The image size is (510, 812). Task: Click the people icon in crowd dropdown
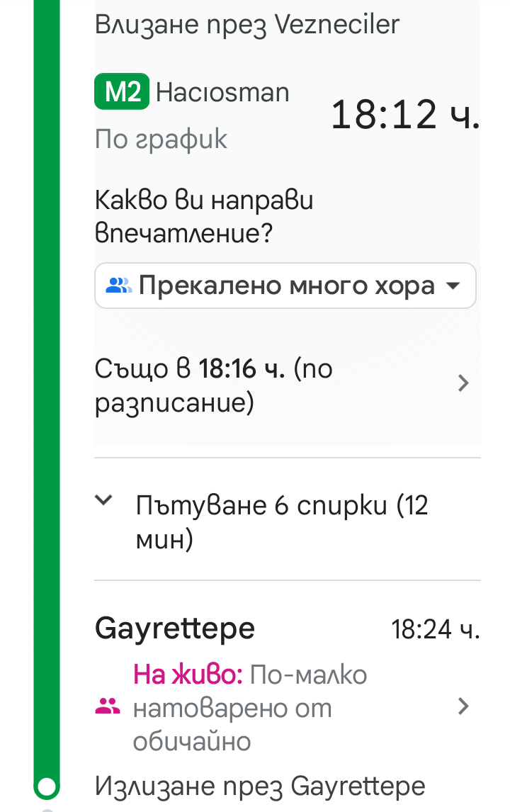pyautogui.click(x=118, y=286)
